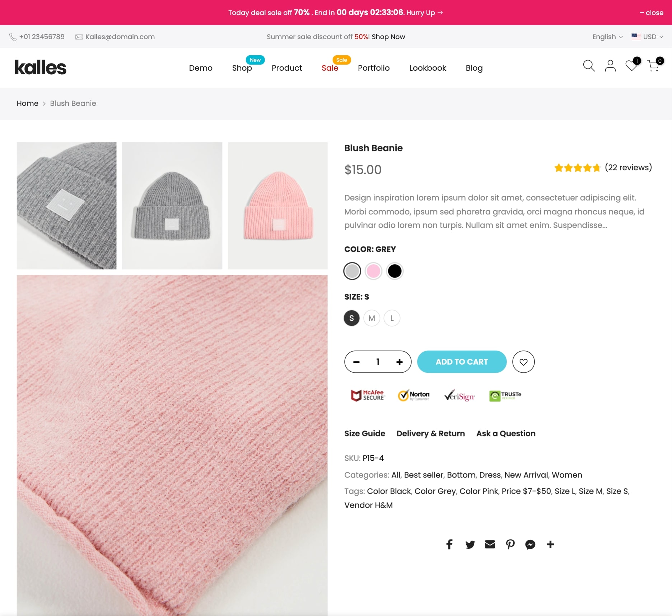
Task: Share product on Twitter
Action: pos(470,545)
